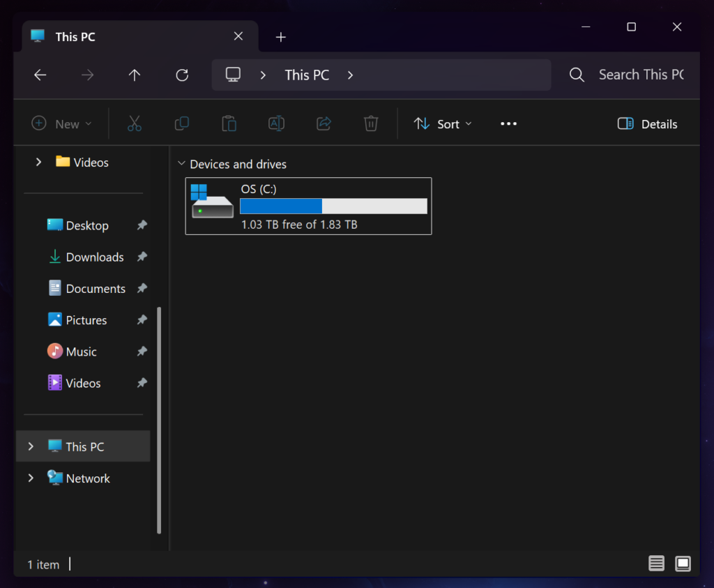Open the New dropdown menu
The image size is (714, 588).
[62, 124]
